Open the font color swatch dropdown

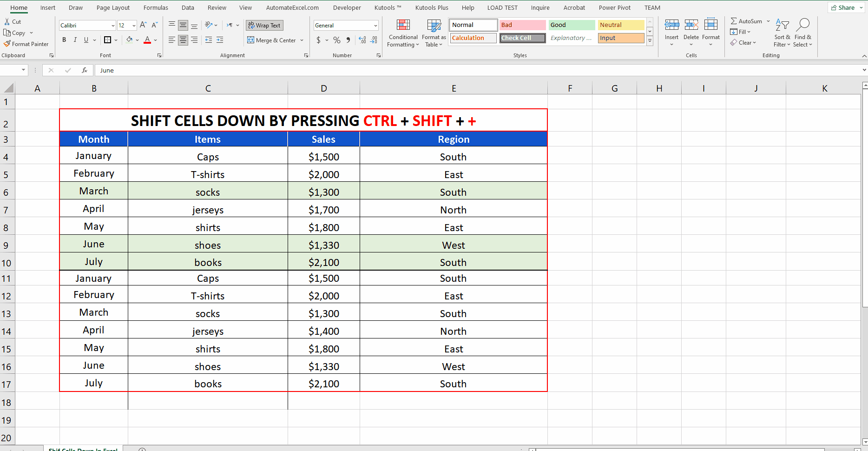coord(156,40)
